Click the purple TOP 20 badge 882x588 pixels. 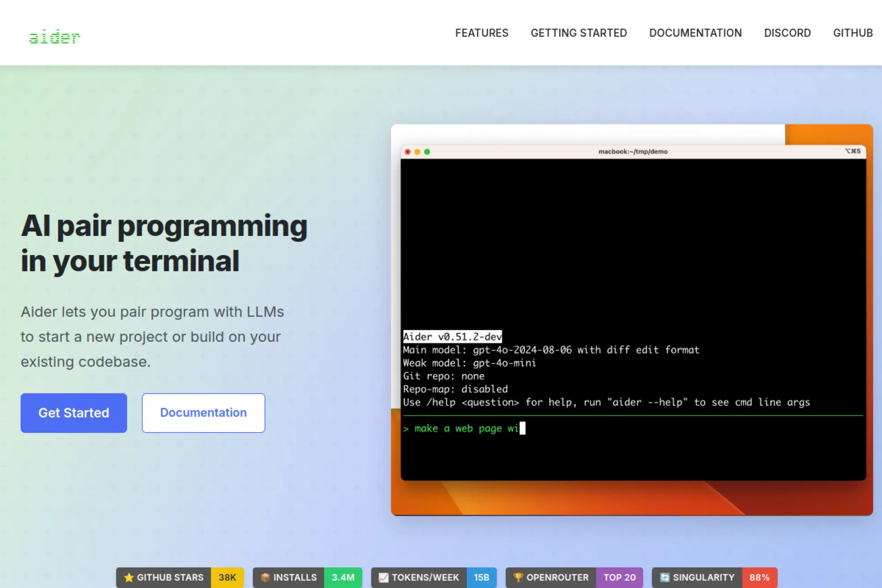click(x=619, y=577)
